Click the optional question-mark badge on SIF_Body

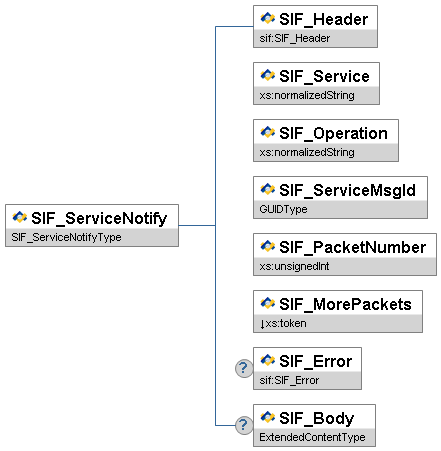[x=244, y=425]
